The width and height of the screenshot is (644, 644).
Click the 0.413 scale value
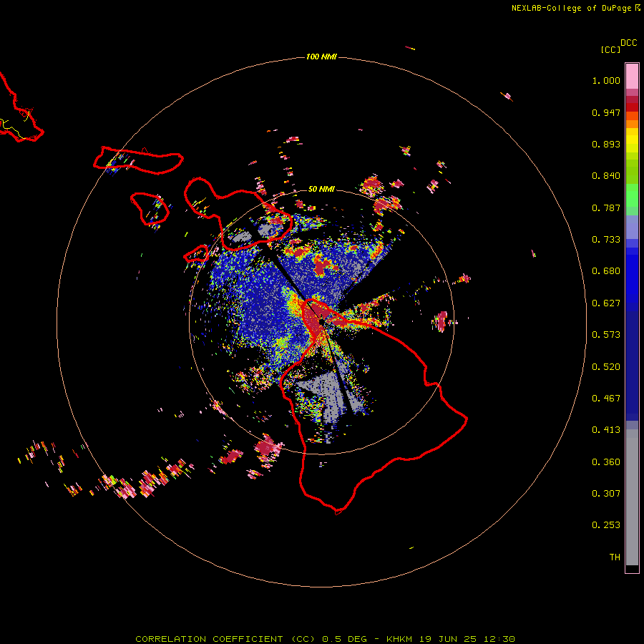coord(606,430)
